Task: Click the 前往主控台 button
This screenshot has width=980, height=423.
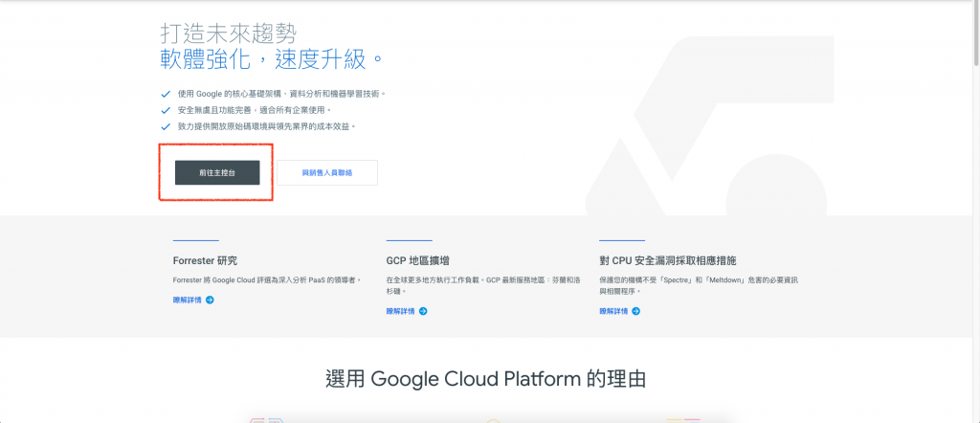Action: click(x=217, y=172)
